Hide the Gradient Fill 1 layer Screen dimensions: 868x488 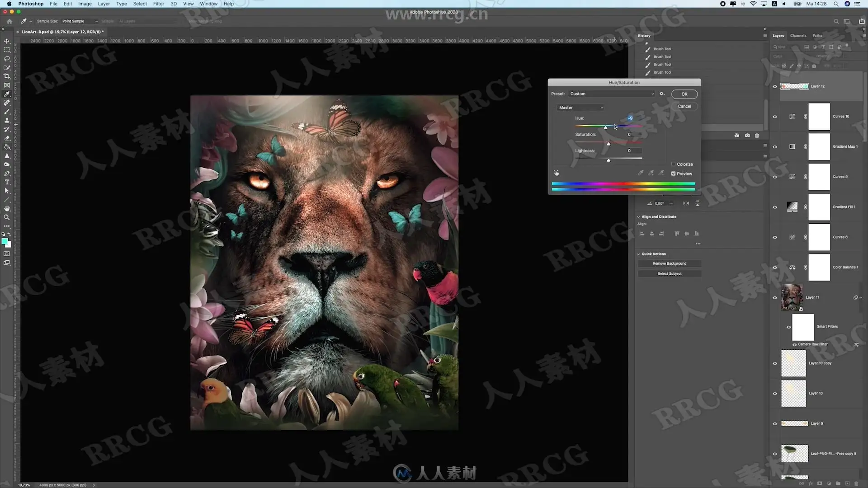775,207
